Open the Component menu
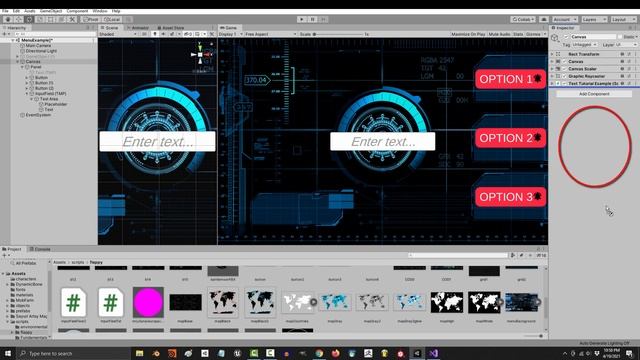Image resolution: width=640 pixels, height=360 pixels. tap(77, 11)
